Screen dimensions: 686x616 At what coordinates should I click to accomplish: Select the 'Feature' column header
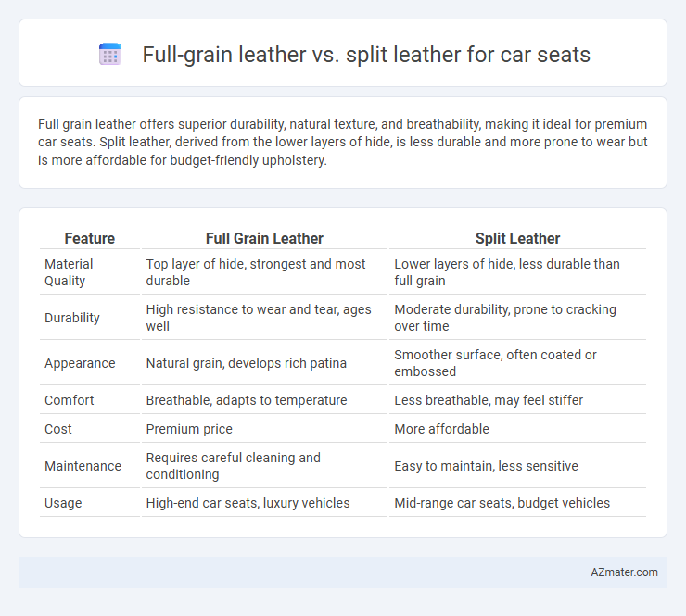(90, 238)
